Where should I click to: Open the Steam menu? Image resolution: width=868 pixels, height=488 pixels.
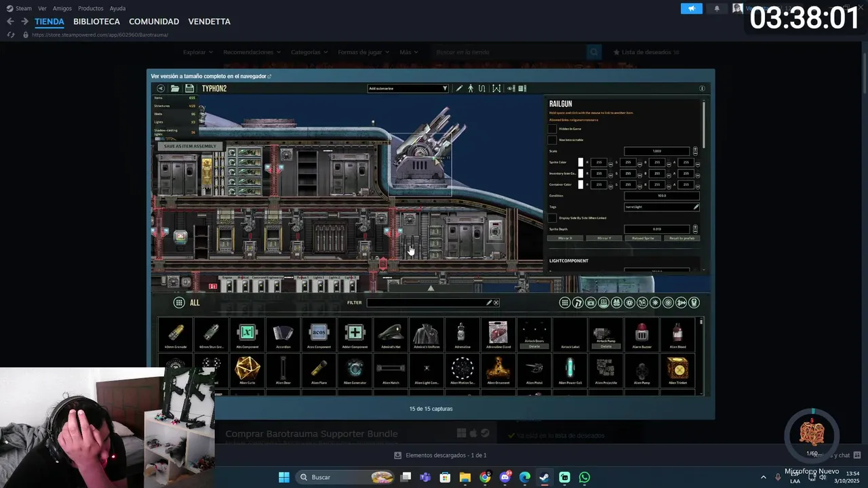19,8
